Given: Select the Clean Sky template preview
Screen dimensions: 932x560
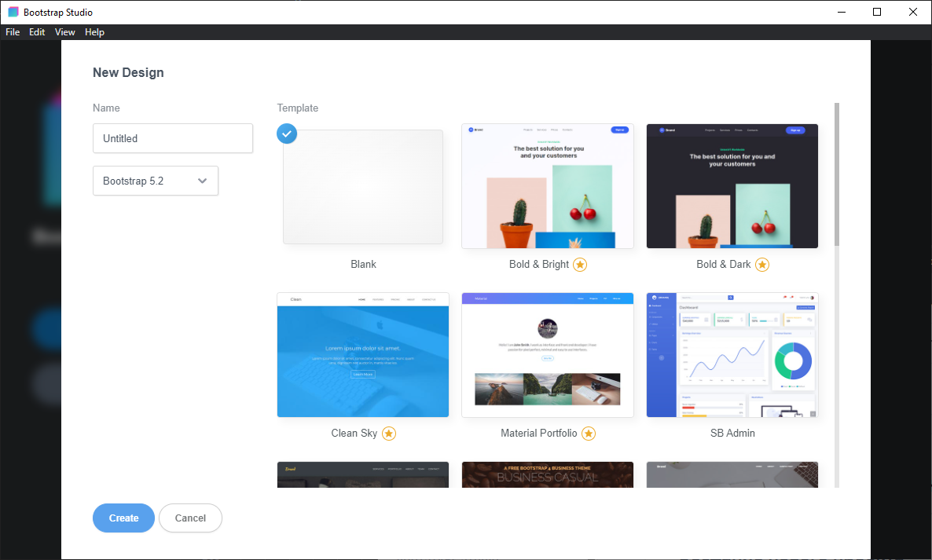Looking at the screenshot, I should (x=363, y=355).
